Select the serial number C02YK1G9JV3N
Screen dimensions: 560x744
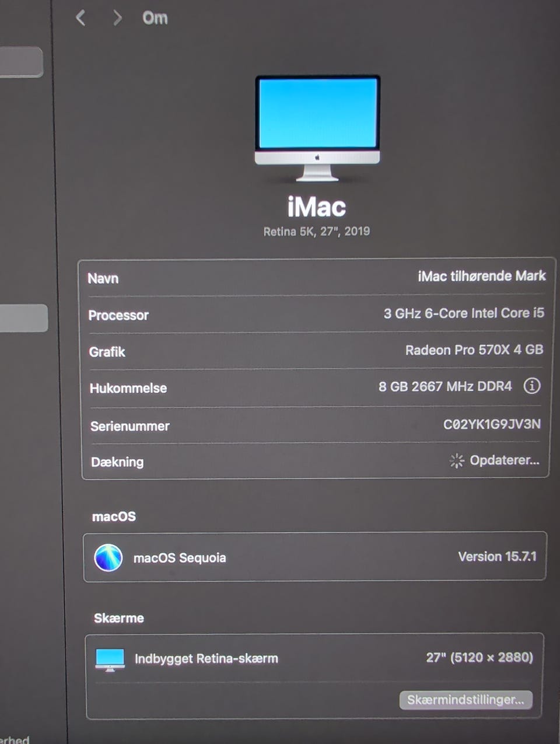point(492,424)
